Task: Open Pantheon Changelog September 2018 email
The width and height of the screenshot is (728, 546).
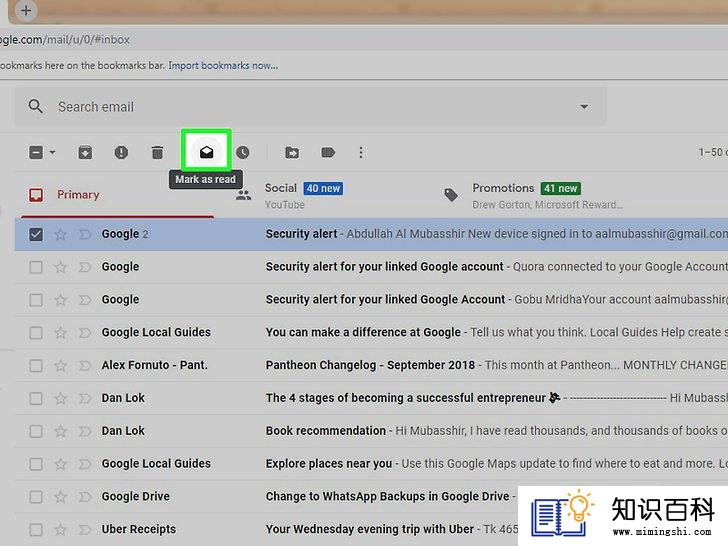Action: coord(371,365)
